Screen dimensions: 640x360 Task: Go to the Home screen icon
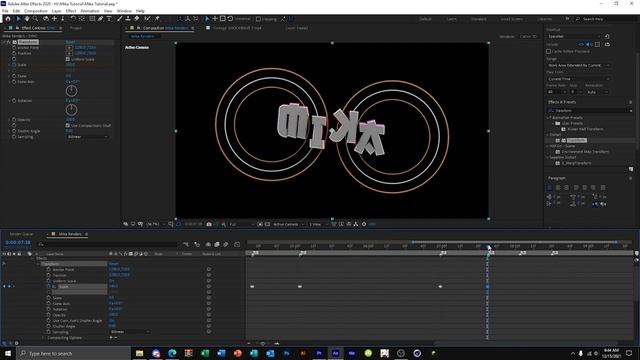tap(7, 19)
